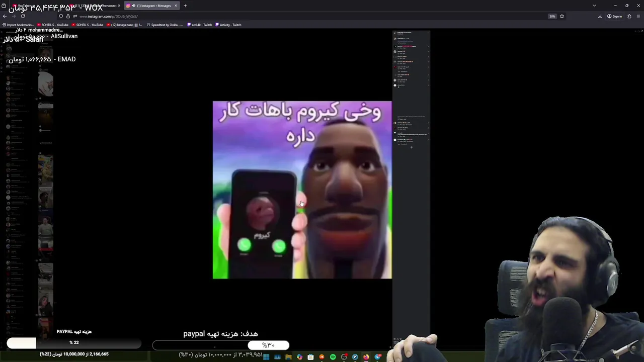The image size is (644, 362).
Task: Mute the Instagram tab audio icon
Action: tap(133, 6)
